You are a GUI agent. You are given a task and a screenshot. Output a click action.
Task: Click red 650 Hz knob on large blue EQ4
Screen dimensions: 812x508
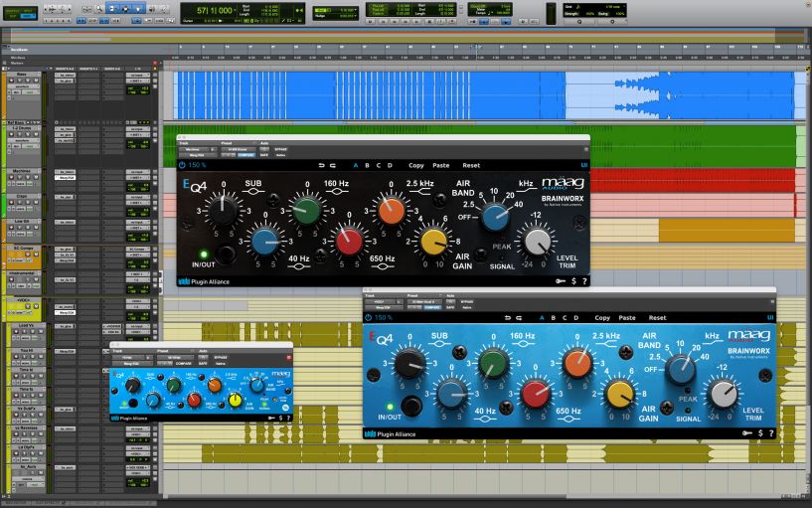536,394
